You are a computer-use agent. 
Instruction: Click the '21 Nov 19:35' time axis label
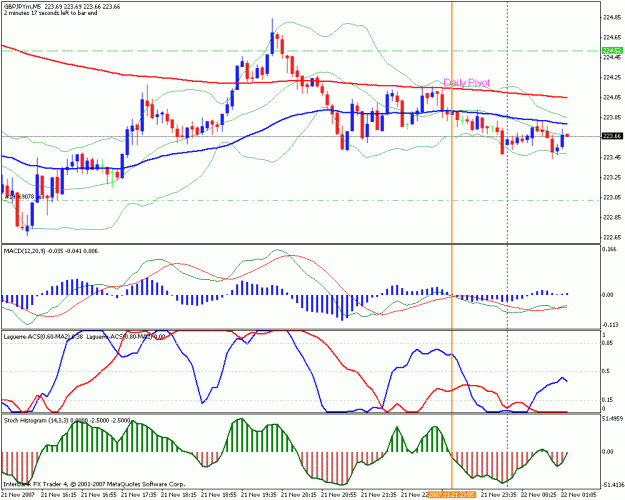coord(259,494)
